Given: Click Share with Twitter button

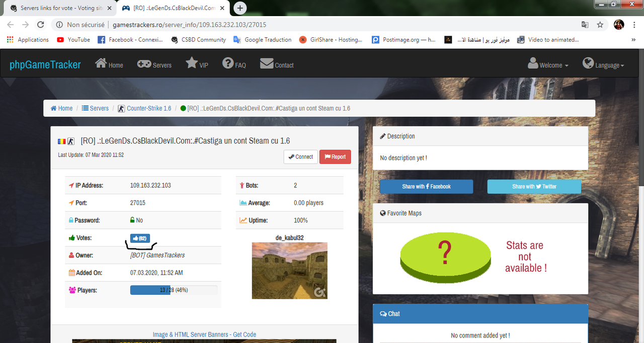Looking at the screenshot, I should click(x=534, y=186).
